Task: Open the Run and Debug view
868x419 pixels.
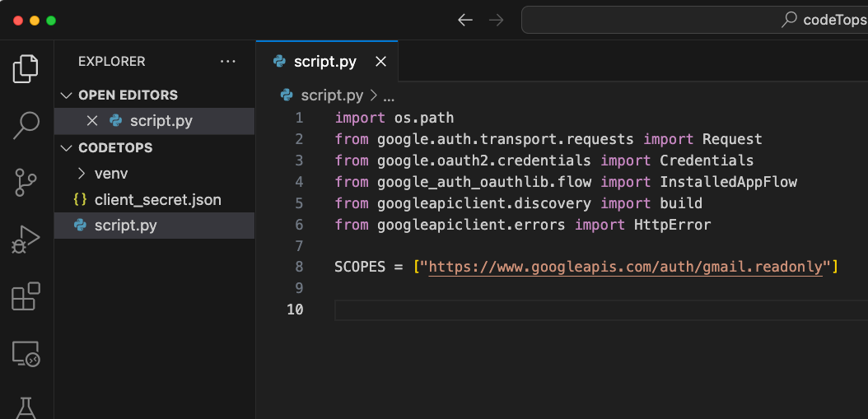Action: click(26, 239)
